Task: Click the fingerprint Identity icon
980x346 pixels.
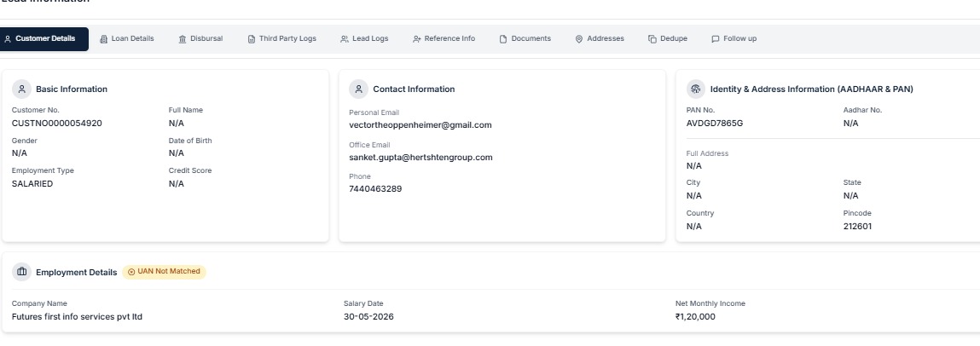Action: [696, 89]
